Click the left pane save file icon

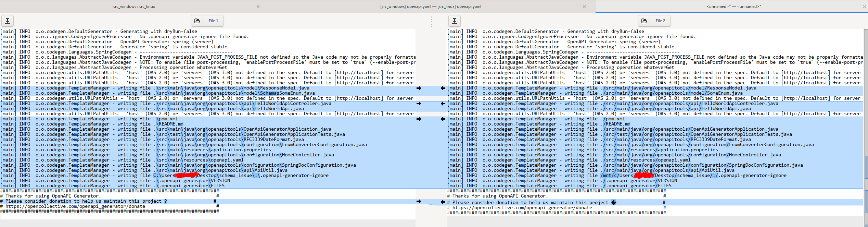coord(8,21)
